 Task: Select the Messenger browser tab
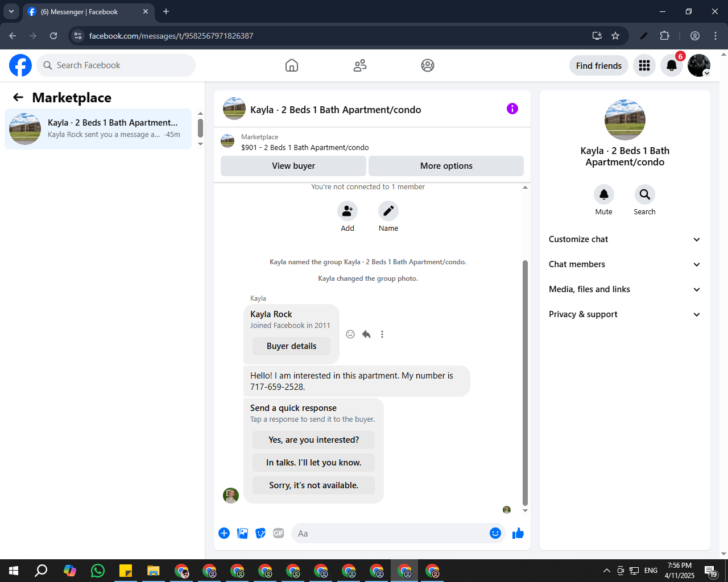87,11
